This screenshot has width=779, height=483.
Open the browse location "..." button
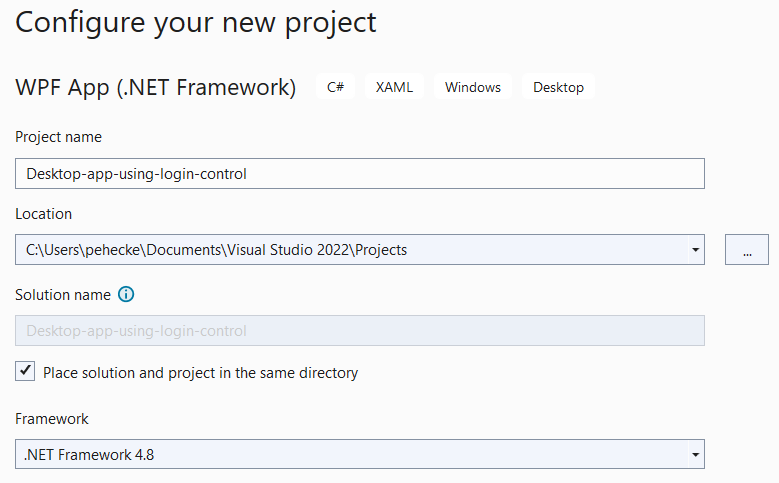pyautogui.click(x=747, y=250)
